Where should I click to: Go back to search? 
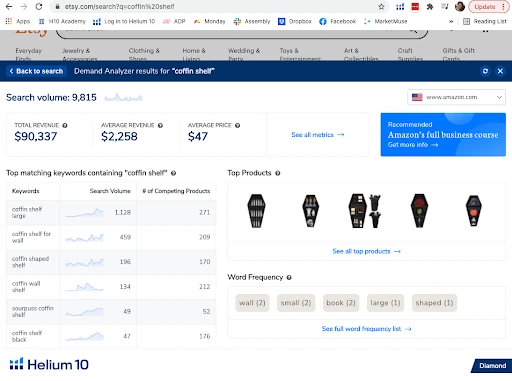pyautogui.click(x=36, y=71)
